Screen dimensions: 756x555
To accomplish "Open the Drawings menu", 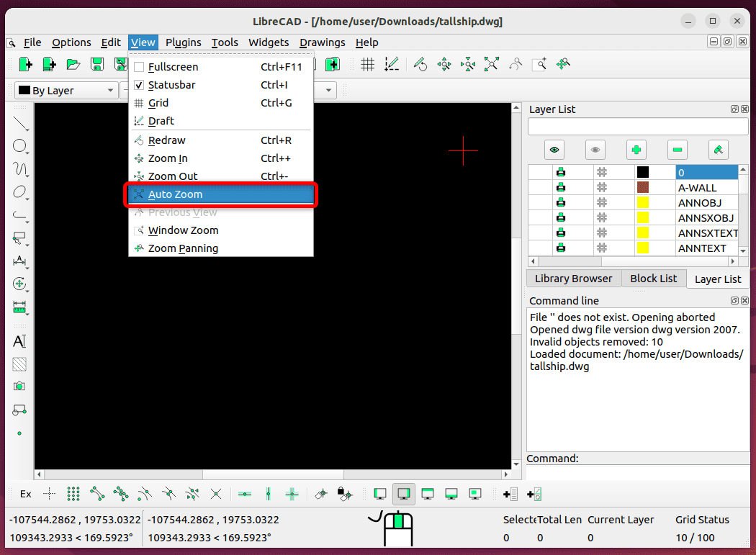I will [x=322, y=42].
